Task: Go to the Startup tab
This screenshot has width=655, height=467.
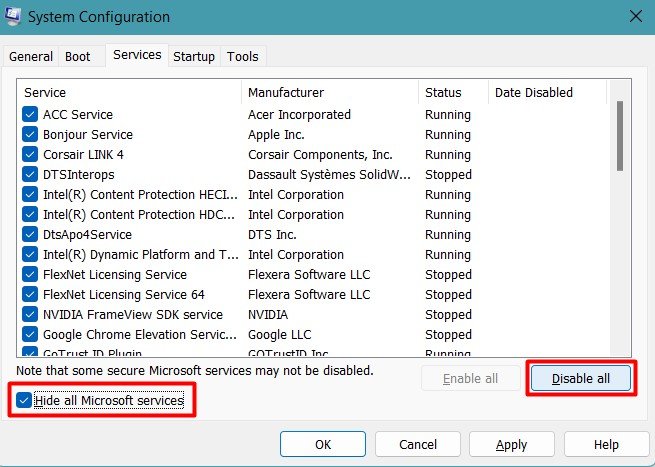Action: (194, 56)
